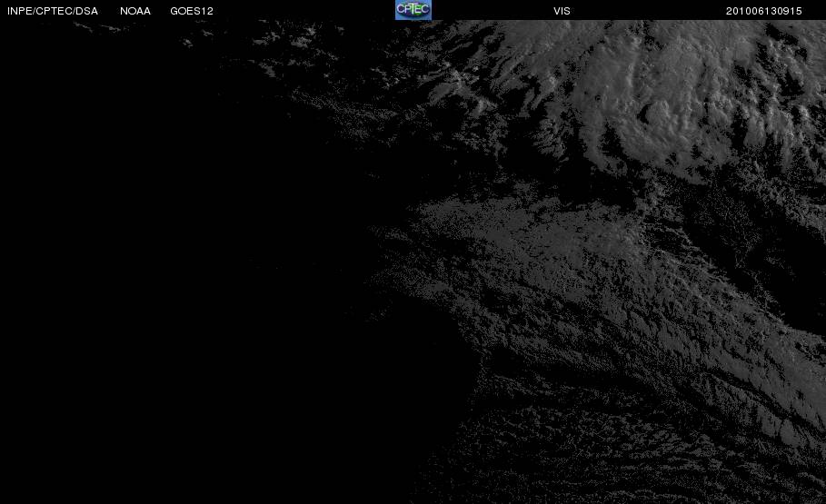
Task: Click the NOAA label
Action: [x=135, y=11]
